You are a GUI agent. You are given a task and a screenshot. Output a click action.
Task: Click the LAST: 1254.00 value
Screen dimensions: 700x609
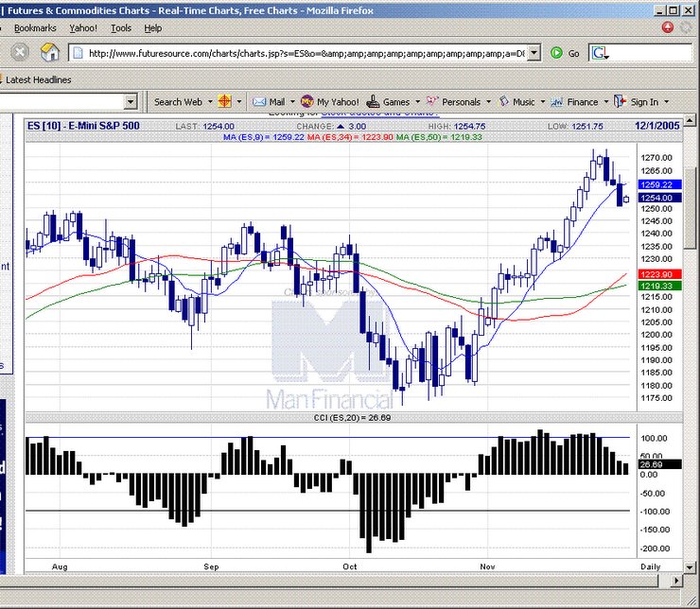point(205,127)
